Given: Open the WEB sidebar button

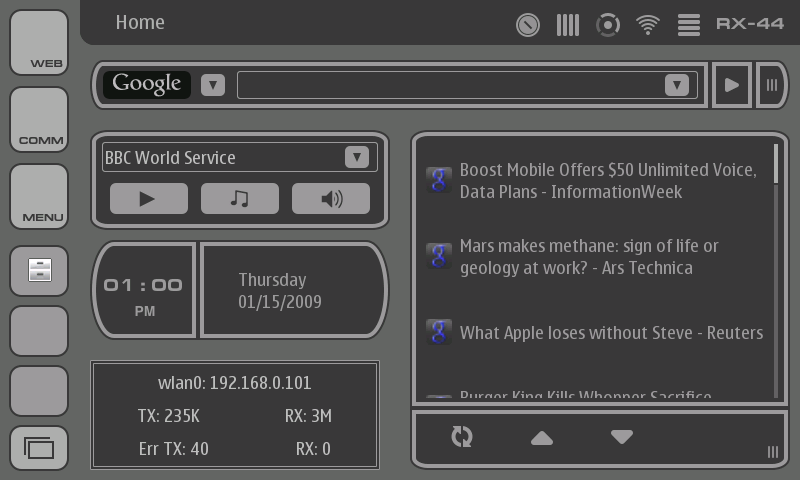Looking at the screenshot, I should 39,43.
